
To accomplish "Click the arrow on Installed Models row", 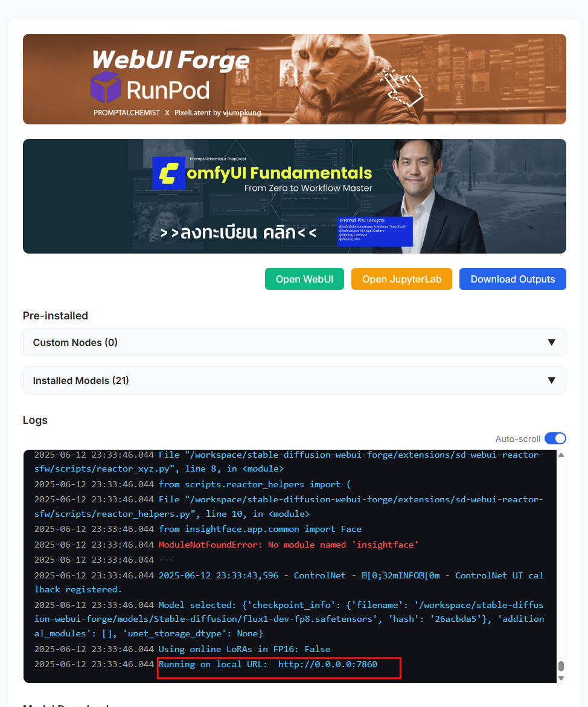I will point(551,380).
